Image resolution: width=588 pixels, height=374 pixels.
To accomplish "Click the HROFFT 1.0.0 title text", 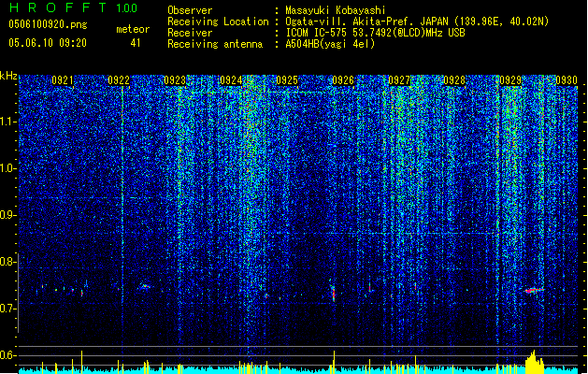I will [73, 7].
